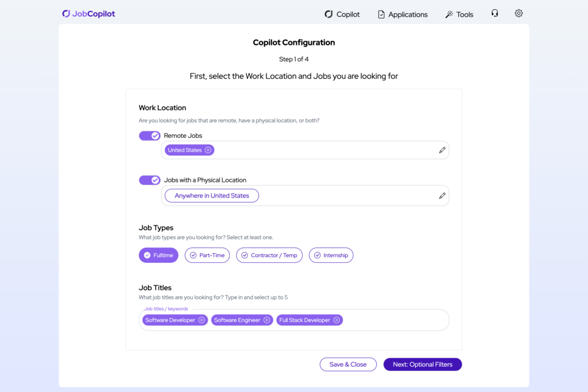
Task: Deselect the Fulltime job type
Action: pyautogui.click(x=158, y=255)
